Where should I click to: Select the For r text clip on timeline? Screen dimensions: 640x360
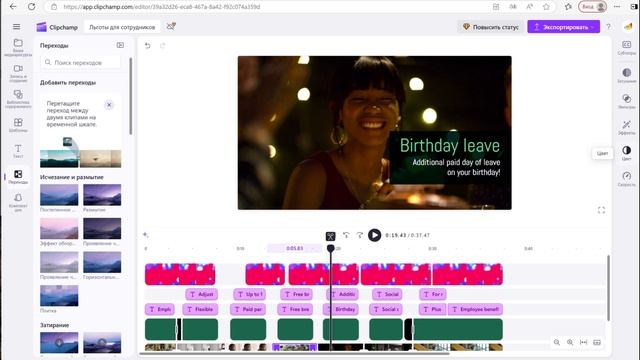(433, 294)
